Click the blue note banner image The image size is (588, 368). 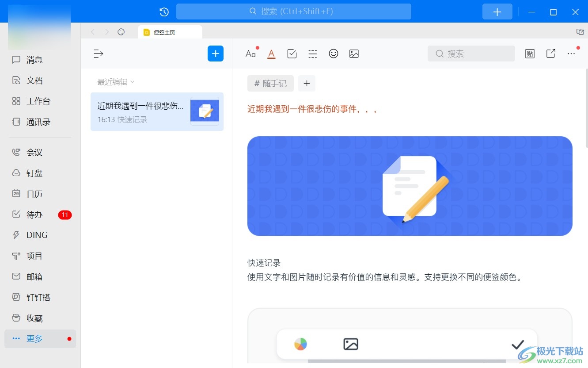[x=410, y=186]
